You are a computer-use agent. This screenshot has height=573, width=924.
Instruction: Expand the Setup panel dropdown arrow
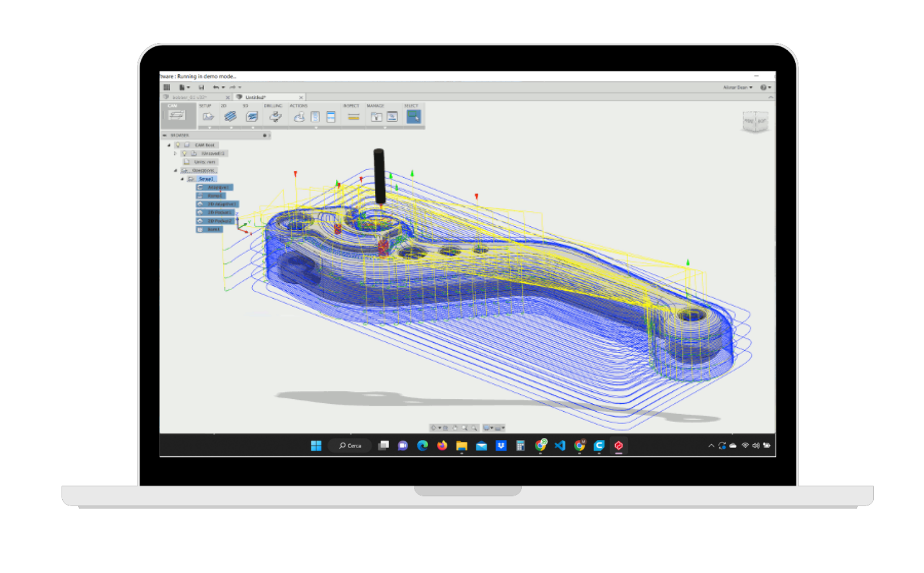point(209,128)
